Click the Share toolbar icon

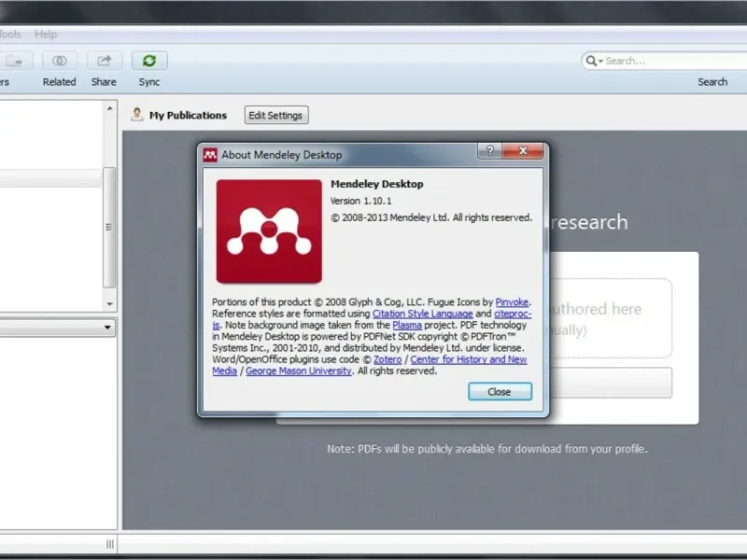pyautogui.click(x=105, y=61)
